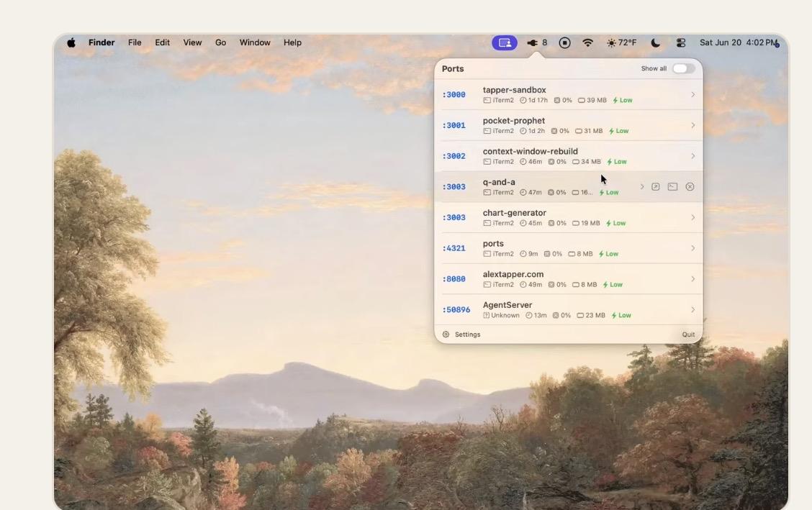Click the purple Ports menu bar icon
812x510 pixels.
[x=505, y=42]
